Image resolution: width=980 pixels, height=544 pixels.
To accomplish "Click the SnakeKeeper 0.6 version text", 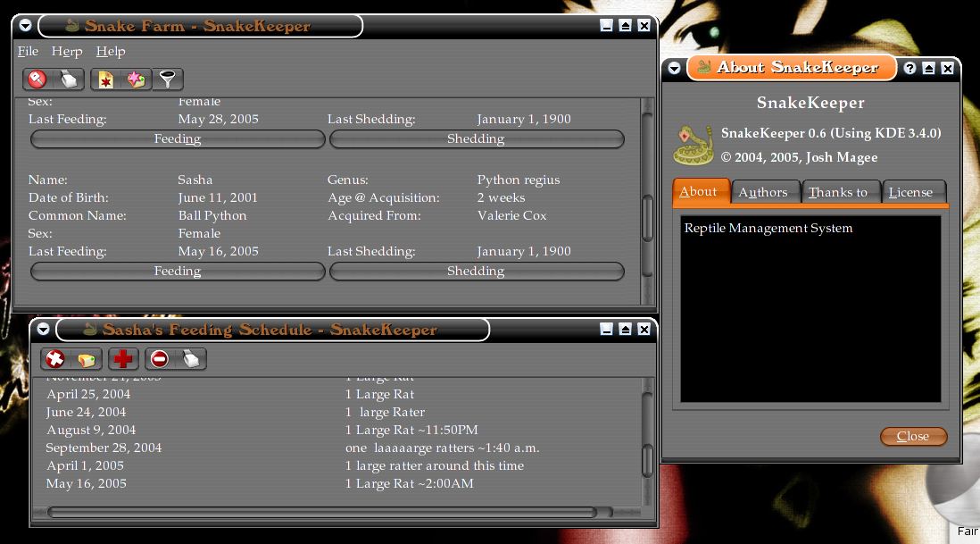I will click(831, 132).
